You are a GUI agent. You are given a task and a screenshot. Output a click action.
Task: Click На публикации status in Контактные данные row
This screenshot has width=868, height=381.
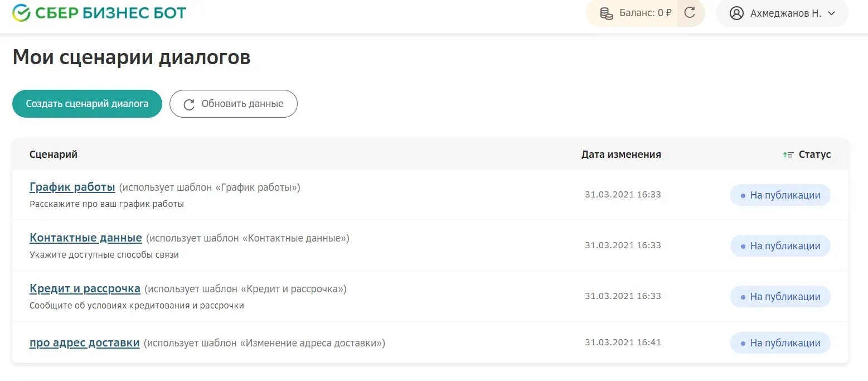coord(780,246)
